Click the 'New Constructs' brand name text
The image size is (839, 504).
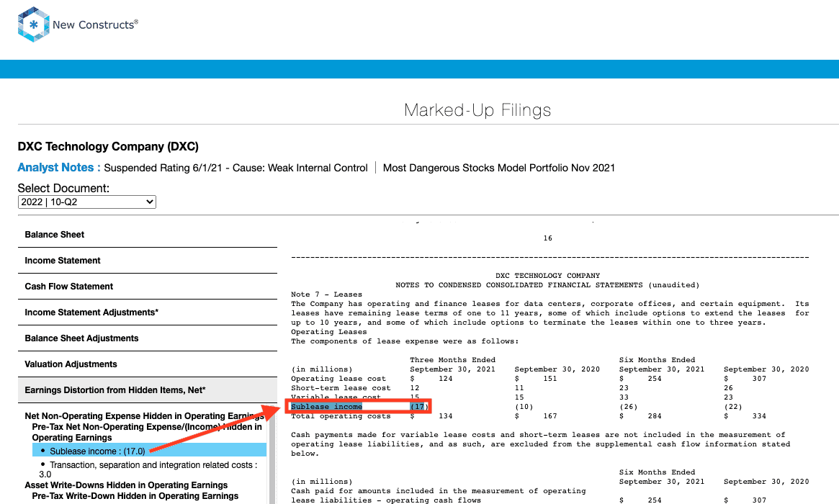pyautogui.click(x=95, y=24)
